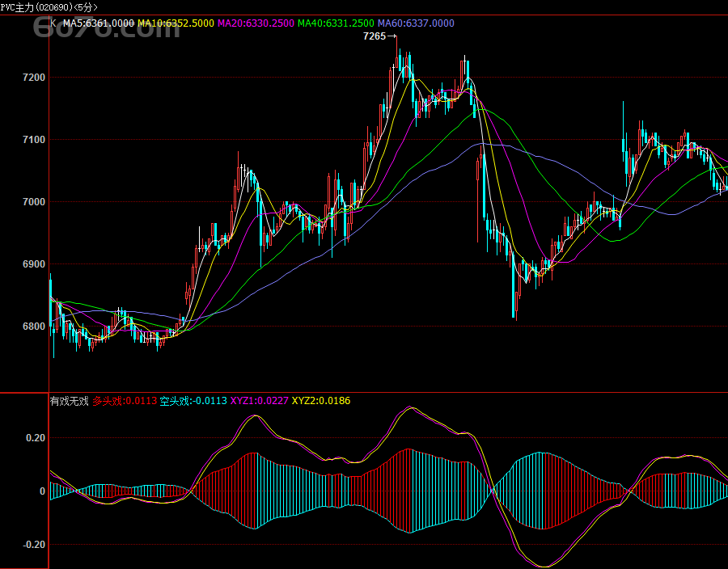Select the MA20:6330.2500 indicator label
This screenshot has width=728, height=569.
click(x=256, y=23)
